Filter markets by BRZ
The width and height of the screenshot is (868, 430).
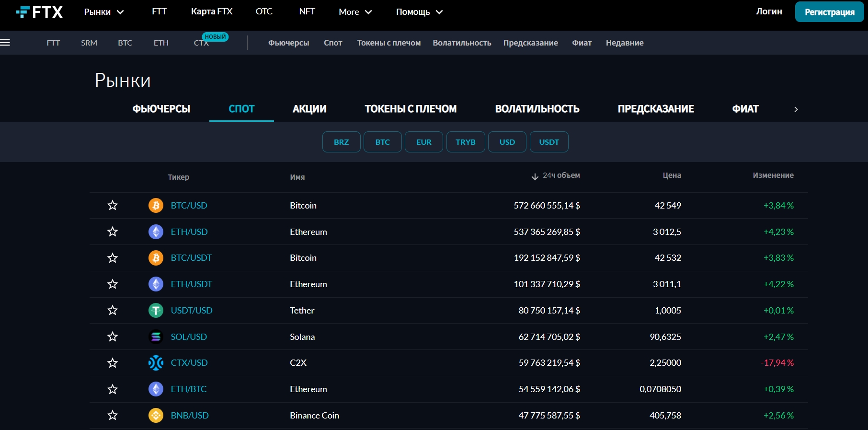coord(342,142)
